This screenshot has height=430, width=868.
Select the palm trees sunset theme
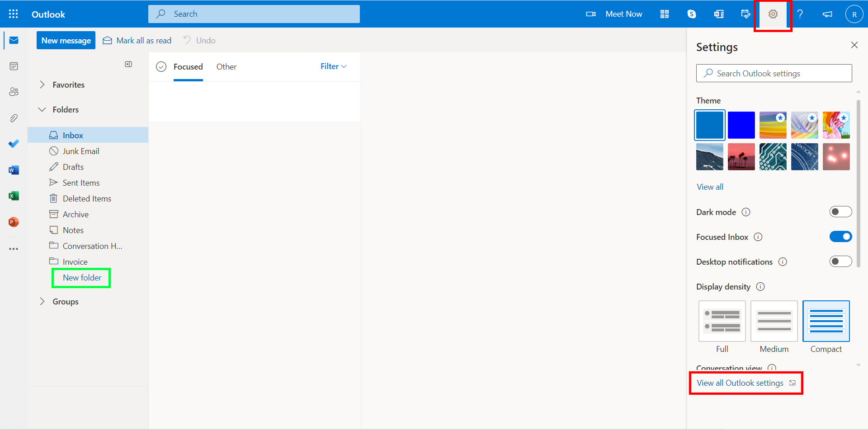point(741,157)
